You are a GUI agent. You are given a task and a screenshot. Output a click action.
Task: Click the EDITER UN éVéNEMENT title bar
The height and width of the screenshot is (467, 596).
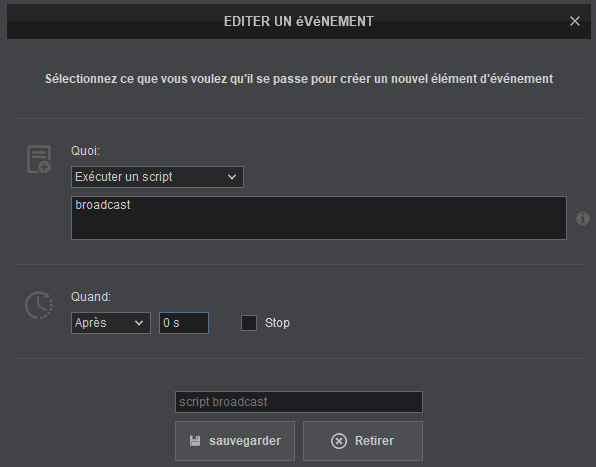click(x=299, y=21)
